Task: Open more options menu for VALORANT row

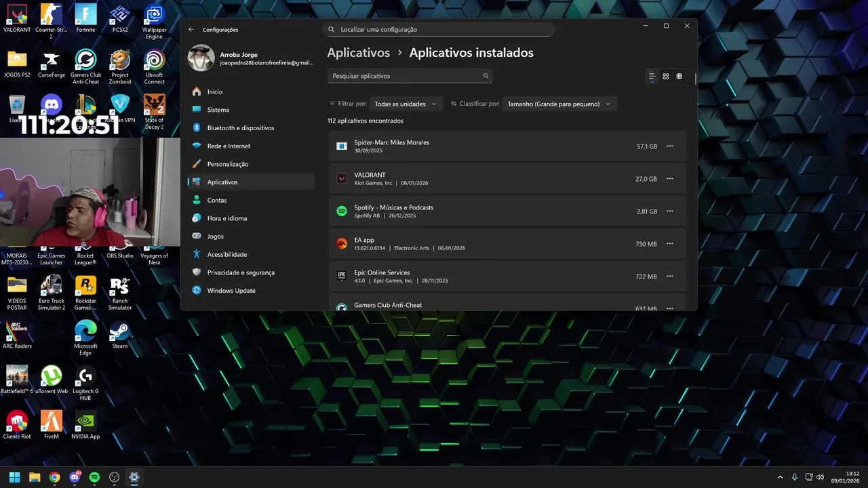Action: [670, 179]
